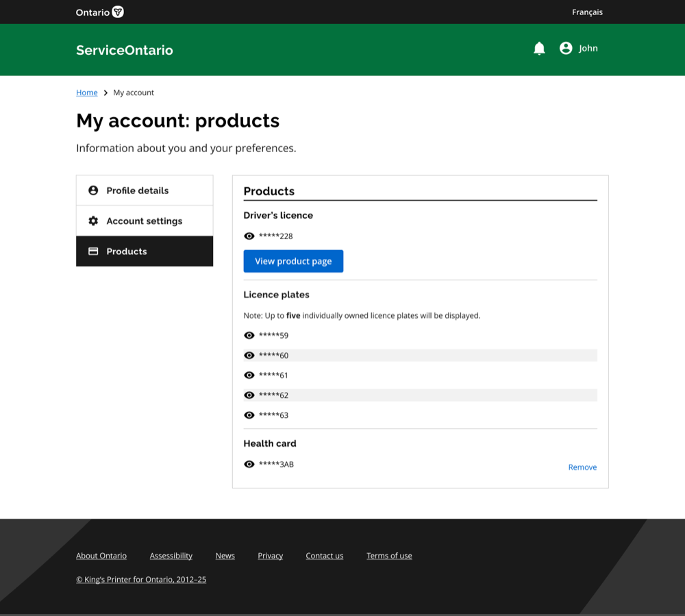Click the My account breadcrumb text

(x=134, y=93)
